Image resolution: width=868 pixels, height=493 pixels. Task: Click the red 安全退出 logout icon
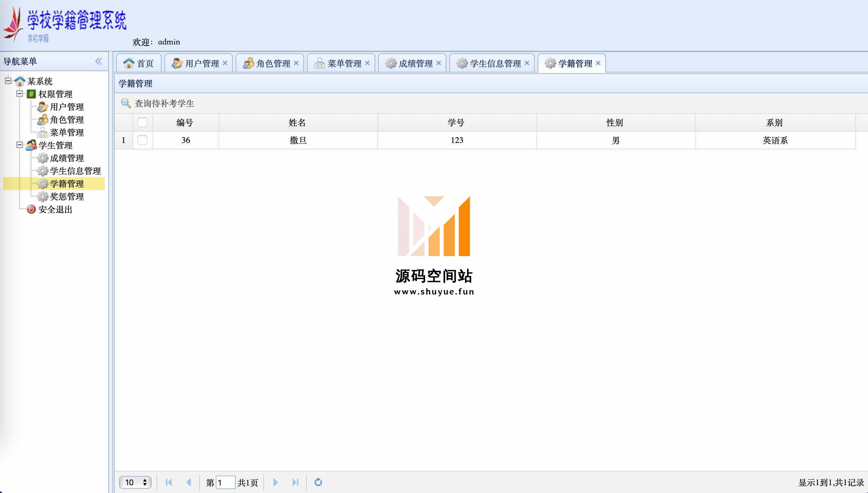tap(31, 209)
